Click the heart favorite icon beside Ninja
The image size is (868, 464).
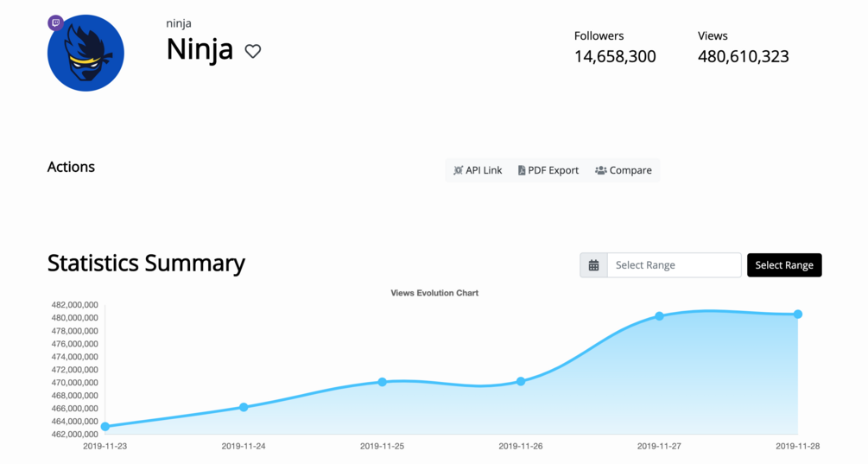[252, 51]
